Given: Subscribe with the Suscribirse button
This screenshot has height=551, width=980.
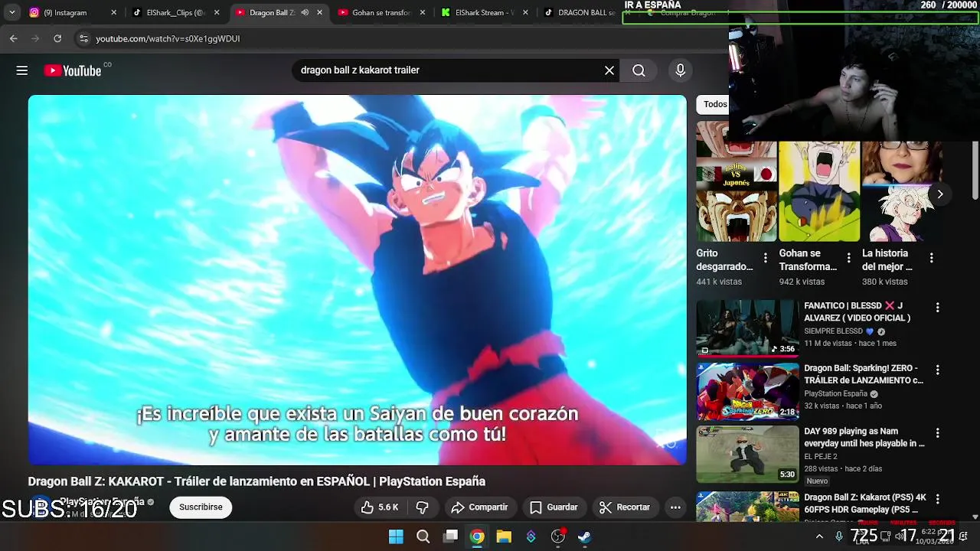Looking at the screenshot, I should click(201, 507).
